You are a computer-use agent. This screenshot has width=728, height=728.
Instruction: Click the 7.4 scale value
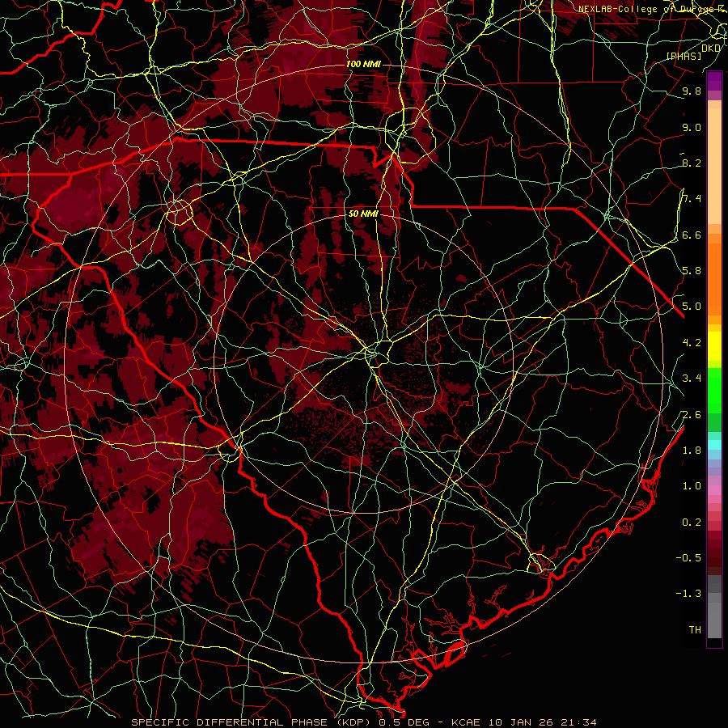pos(692,199)
